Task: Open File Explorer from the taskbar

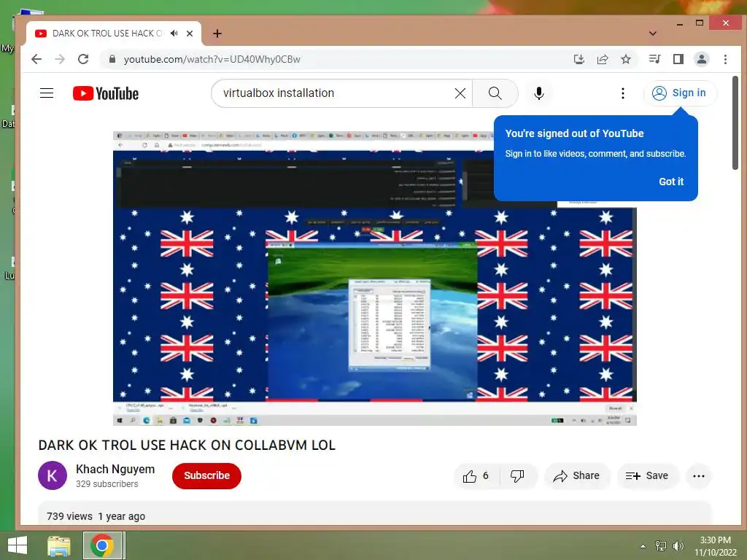Action: coord(58,545)
